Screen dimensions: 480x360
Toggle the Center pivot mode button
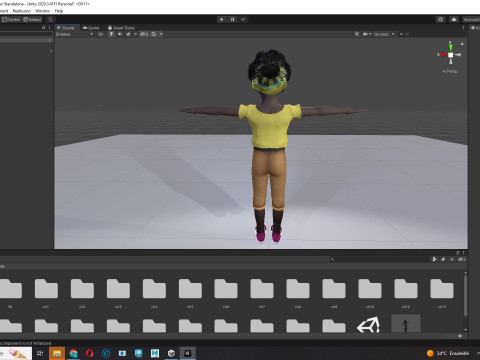(11, 19)
